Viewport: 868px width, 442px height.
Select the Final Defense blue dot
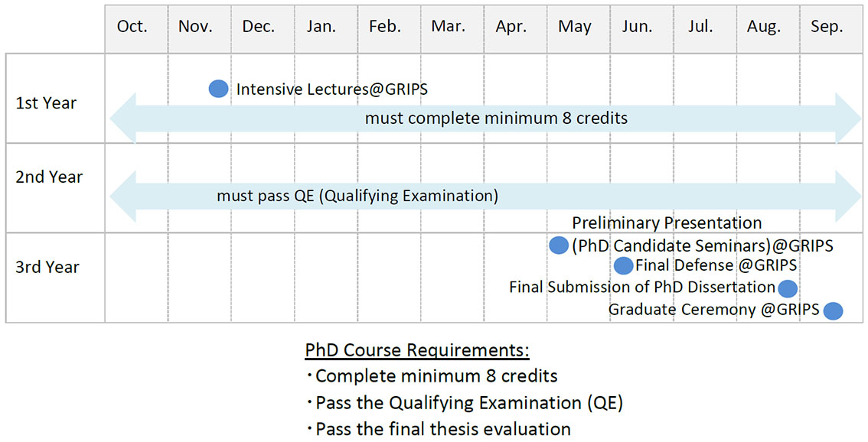(x=623, y=265)
